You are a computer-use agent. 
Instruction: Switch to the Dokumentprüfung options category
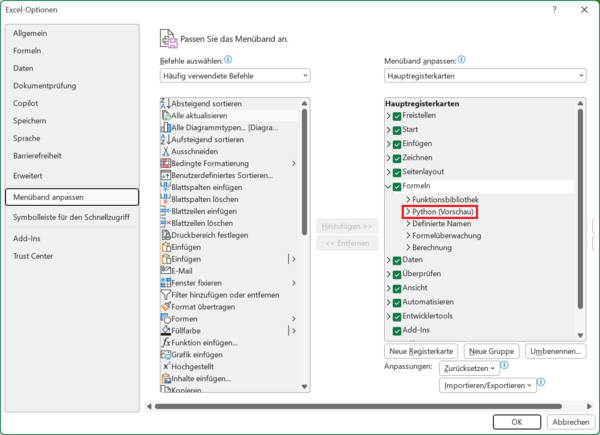point(43,85)
